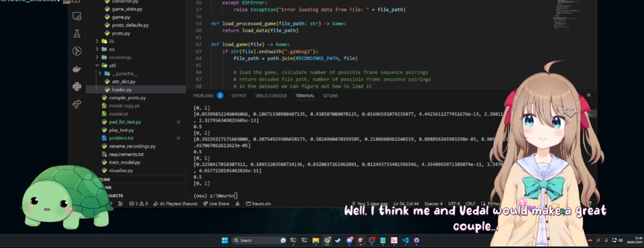The height and width of the screenshot is (248, 644).
Task: Change the CRLF line ending
Action: [471, 204]
